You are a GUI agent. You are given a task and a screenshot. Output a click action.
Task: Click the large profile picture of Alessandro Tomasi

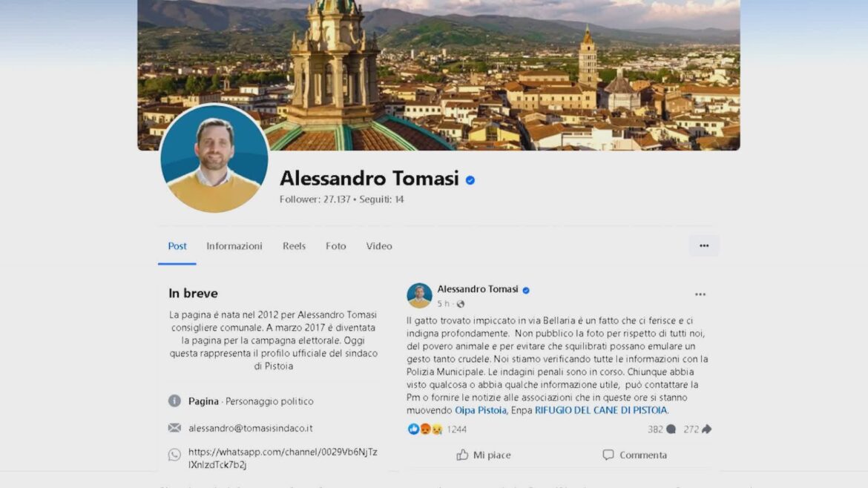pyautogui.click(x=214, y=158)
